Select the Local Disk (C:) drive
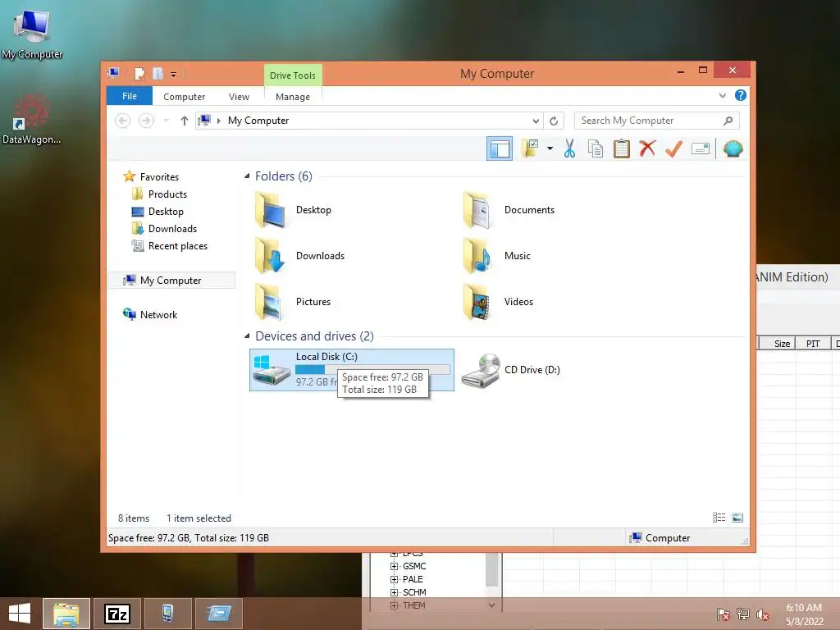This screenshot has width=840, height=630. coord(352,370)
